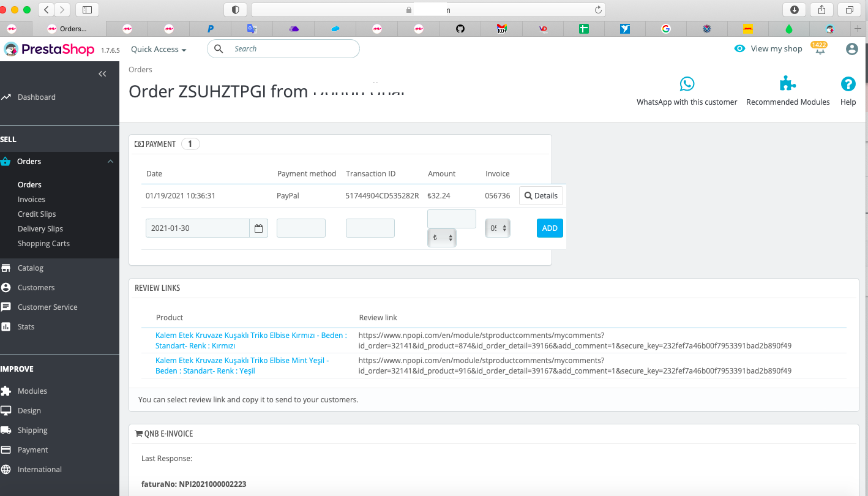Click the empty Payment method input

click(301, 228)
